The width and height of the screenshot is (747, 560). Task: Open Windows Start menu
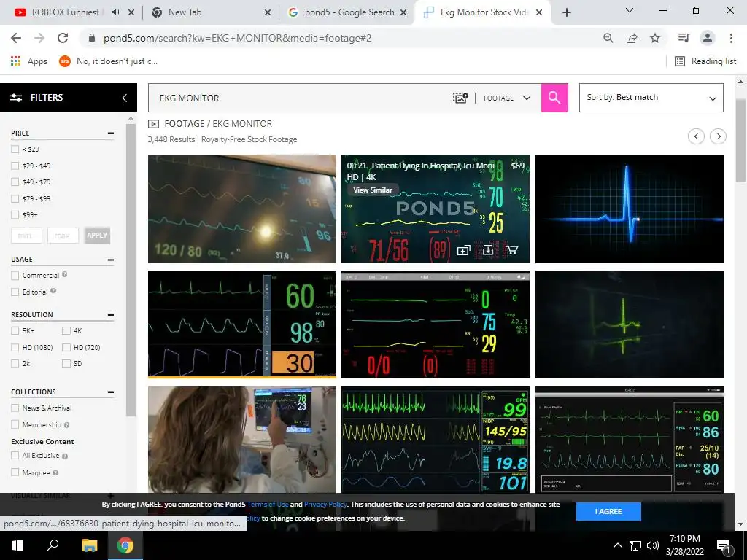18,545
